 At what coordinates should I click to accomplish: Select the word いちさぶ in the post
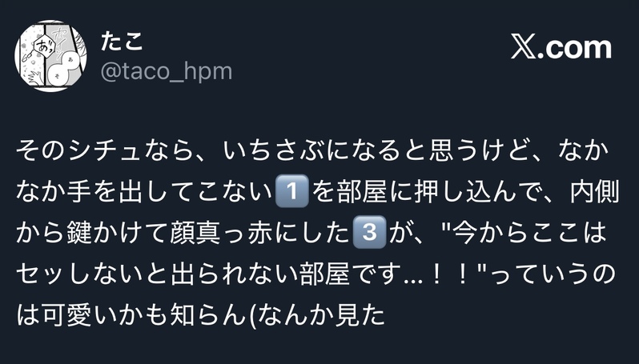point(275,150)
